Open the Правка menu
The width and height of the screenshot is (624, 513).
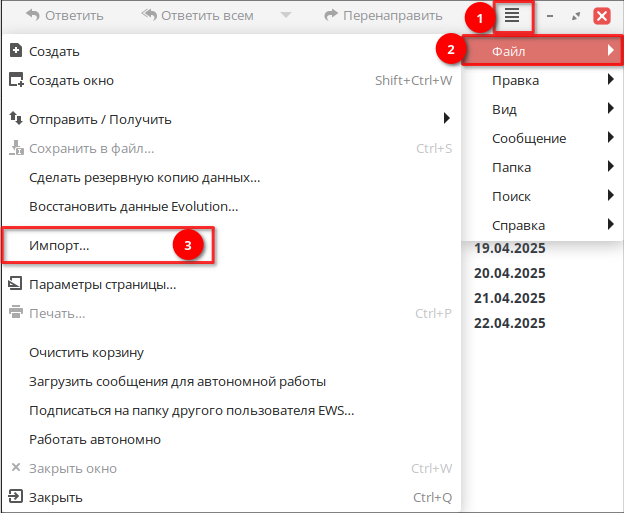point(542,80)
